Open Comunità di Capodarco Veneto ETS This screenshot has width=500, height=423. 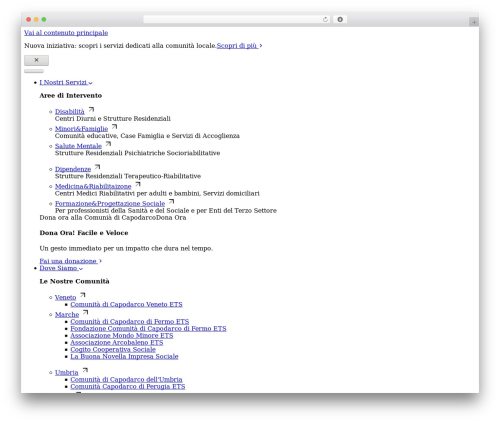[x=126, y=304]
